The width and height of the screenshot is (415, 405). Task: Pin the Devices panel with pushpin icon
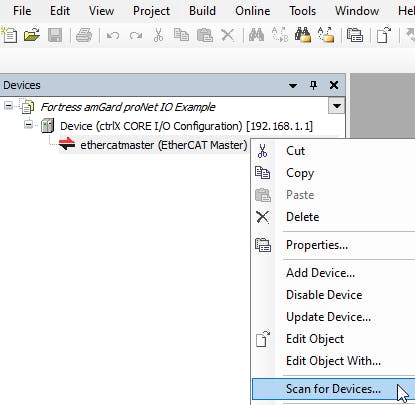[313, 85]
